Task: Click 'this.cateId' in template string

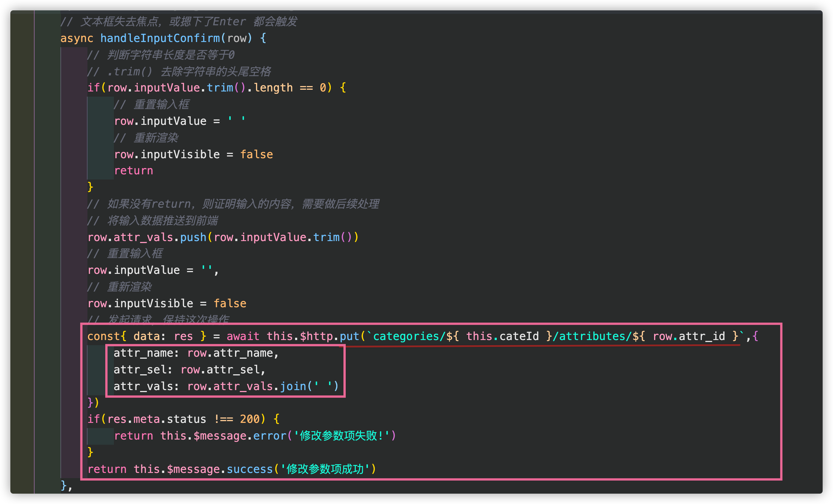Action: click(503, 336)
